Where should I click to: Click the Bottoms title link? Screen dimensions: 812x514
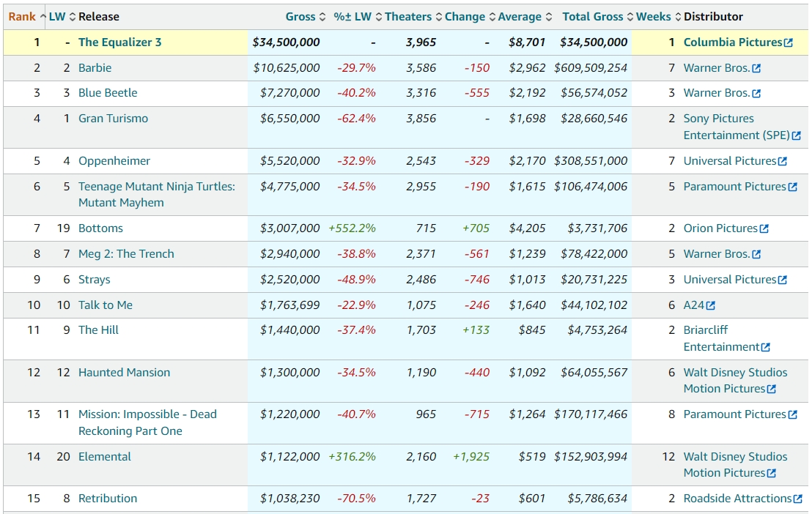point(100,228)
